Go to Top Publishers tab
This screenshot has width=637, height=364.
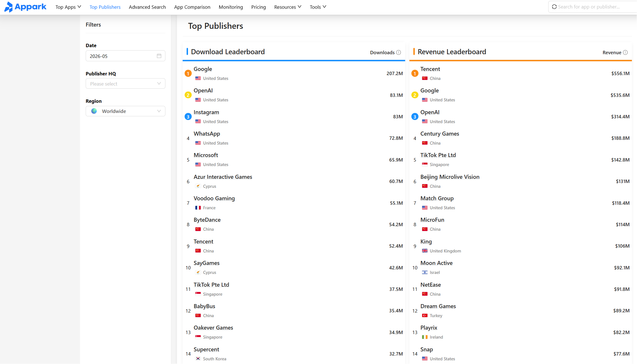105,7
